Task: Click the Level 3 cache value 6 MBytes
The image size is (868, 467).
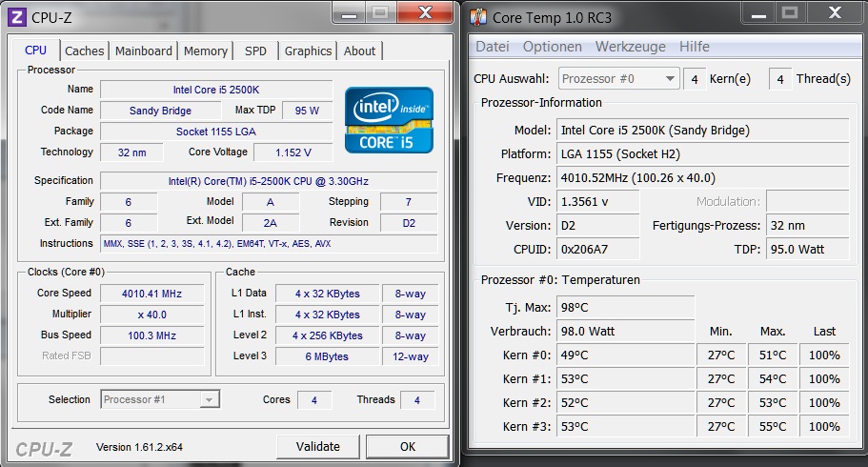Action: click(x=327, y=356)
